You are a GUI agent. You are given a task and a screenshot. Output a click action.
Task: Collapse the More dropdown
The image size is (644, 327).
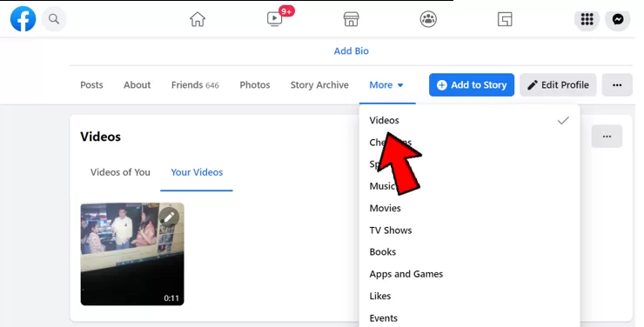(x=386, y=85)
